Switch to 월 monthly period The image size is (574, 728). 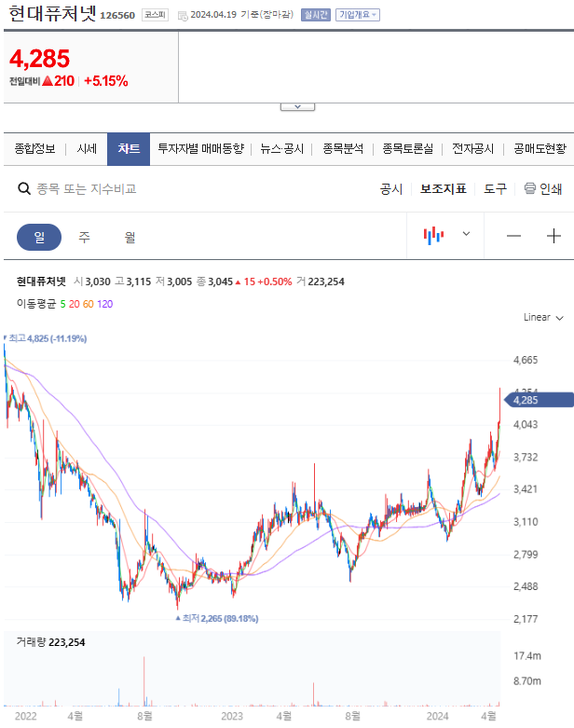pyautogui.click(x=130, y=238)
